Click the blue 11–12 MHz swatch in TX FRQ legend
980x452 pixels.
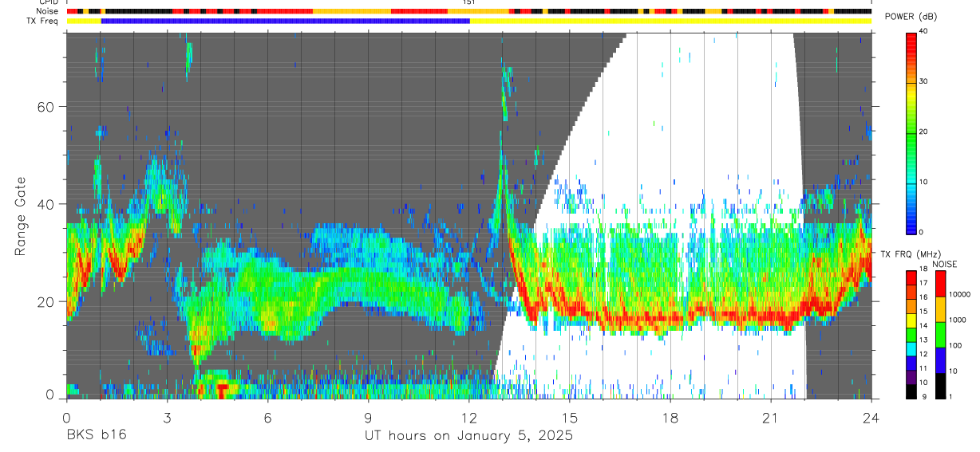pos(911,362)
